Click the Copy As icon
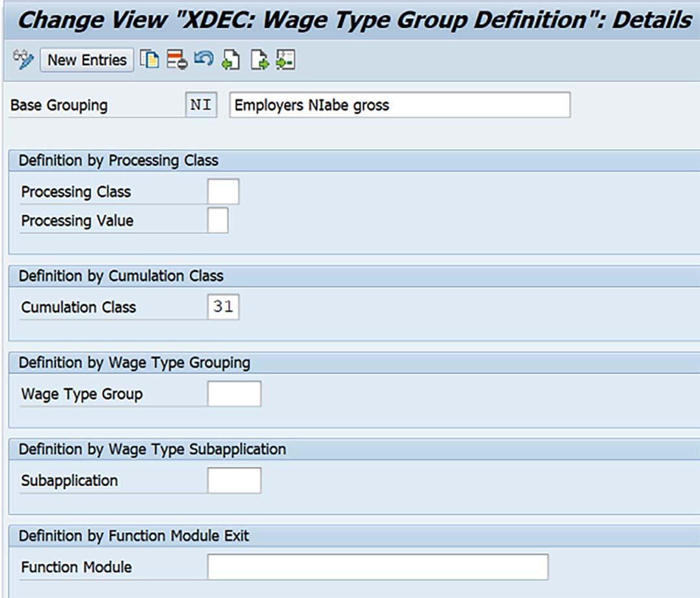Screen dimensions: 700x598 150,60
